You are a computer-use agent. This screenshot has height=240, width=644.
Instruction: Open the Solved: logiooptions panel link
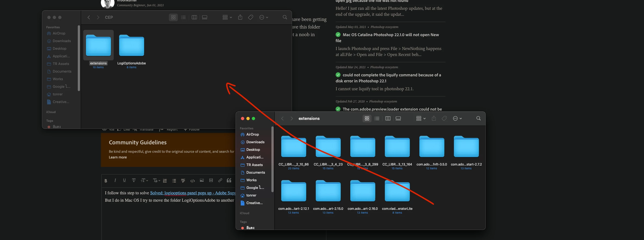pos(193,193)
